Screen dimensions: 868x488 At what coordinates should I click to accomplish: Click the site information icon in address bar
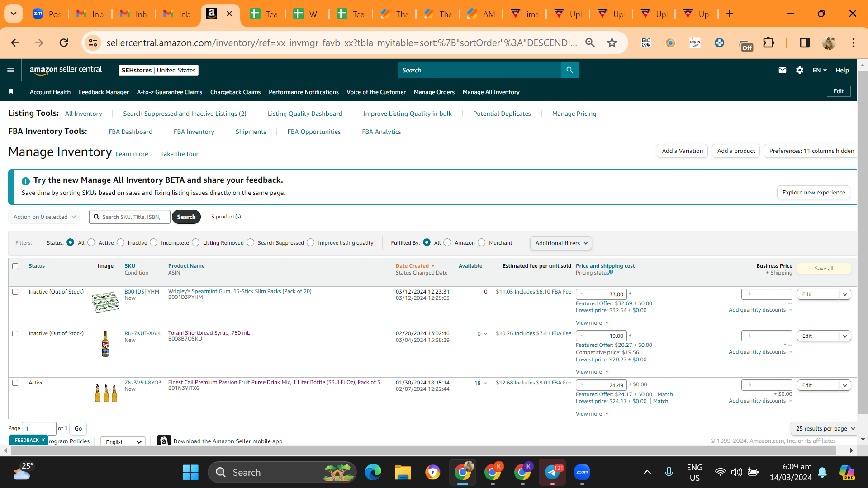click(x=93, y=43)
